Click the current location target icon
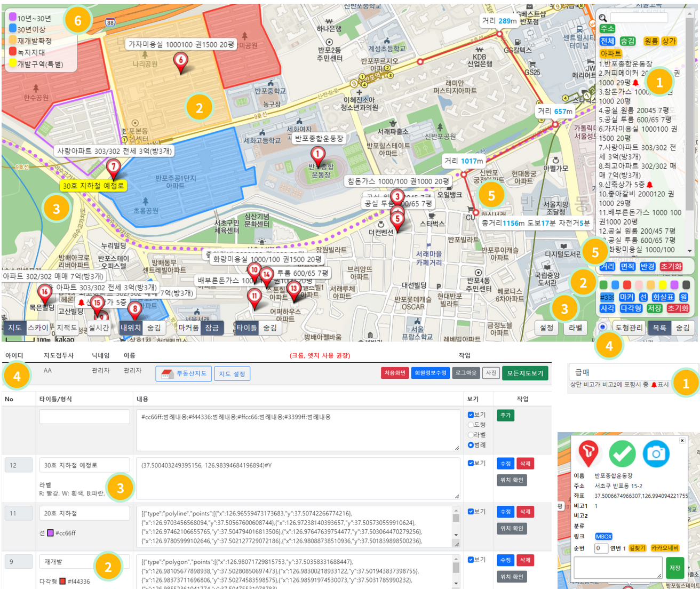 point(602,327)
